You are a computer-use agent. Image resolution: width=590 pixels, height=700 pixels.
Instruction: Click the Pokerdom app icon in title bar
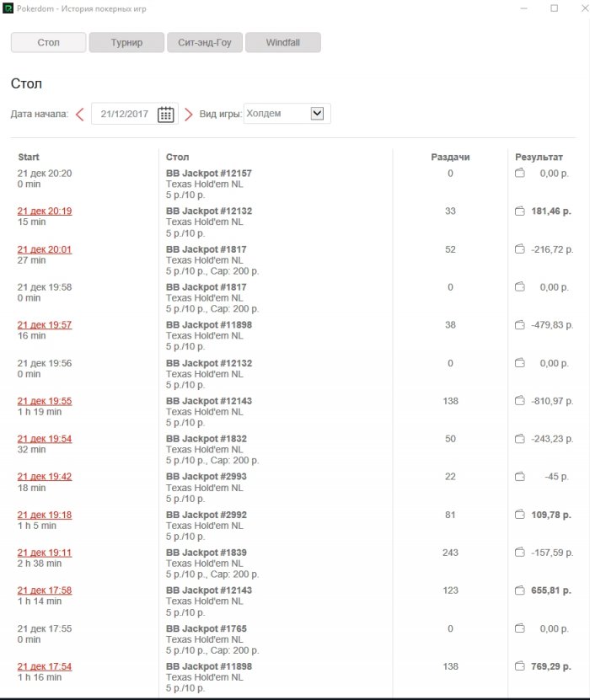pos(8,8)
